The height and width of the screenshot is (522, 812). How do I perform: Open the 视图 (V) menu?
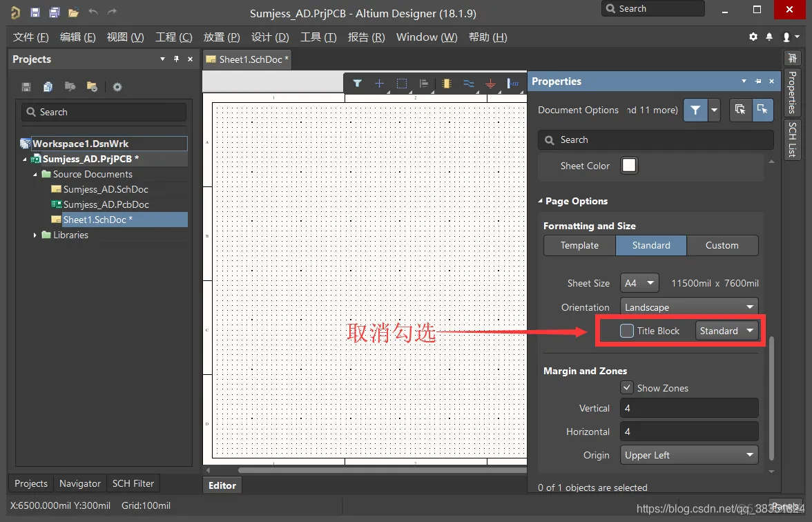[126, 37]
